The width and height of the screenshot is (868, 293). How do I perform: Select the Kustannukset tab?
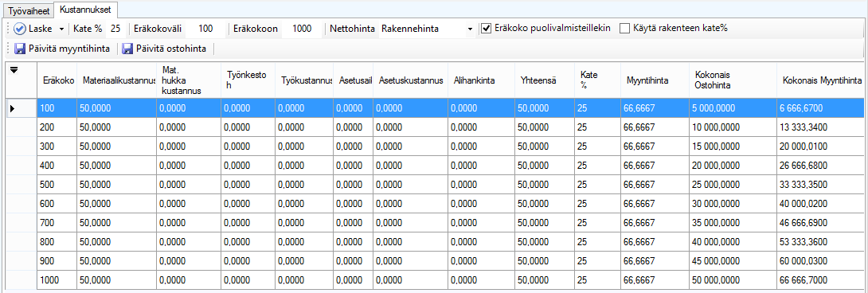pos(86,10)
